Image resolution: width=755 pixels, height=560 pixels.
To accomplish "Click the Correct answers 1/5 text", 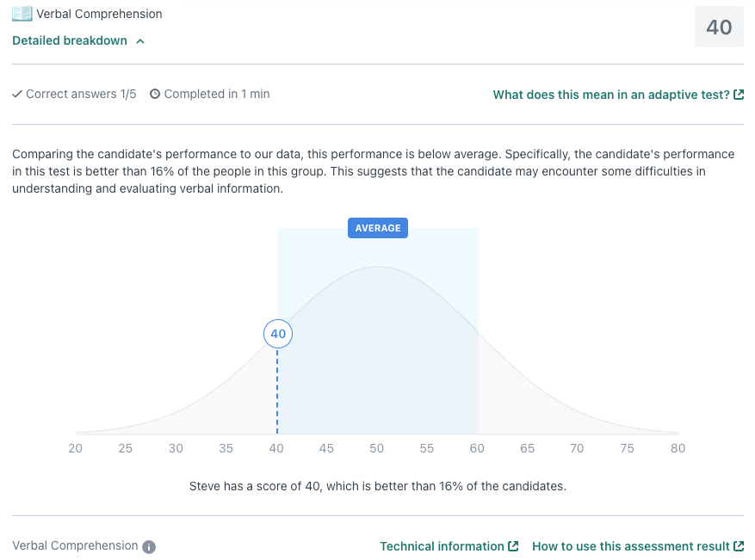I will tap(81, 95).
